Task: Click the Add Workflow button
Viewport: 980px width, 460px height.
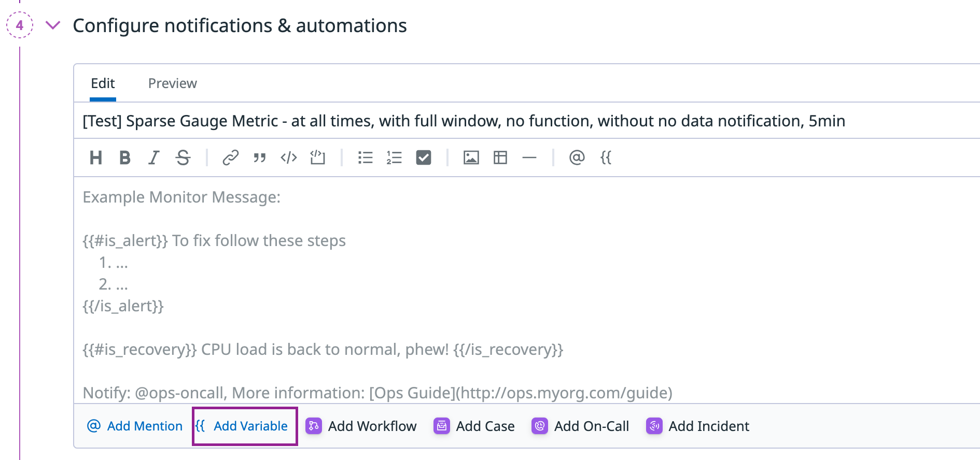Action: pyautogui.click(x=361, y=426)
